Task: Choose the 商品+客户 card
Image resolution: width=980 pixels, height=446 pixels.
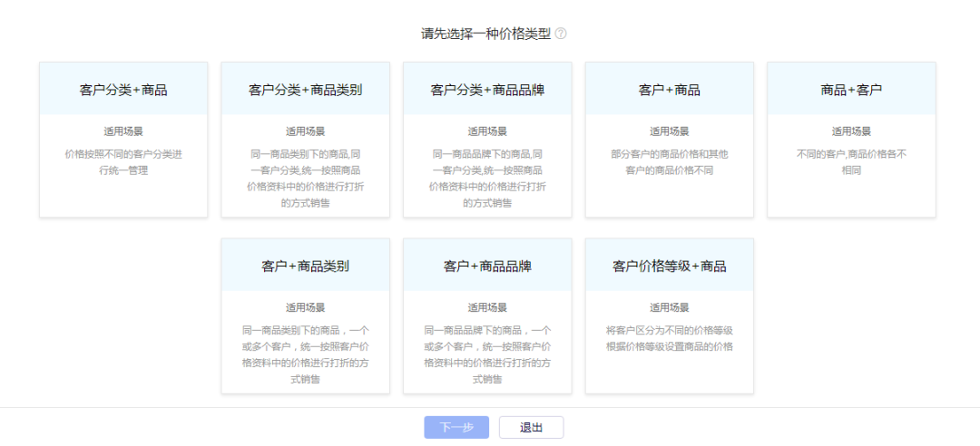Action: pyautogui.click(x=851, y=140)
